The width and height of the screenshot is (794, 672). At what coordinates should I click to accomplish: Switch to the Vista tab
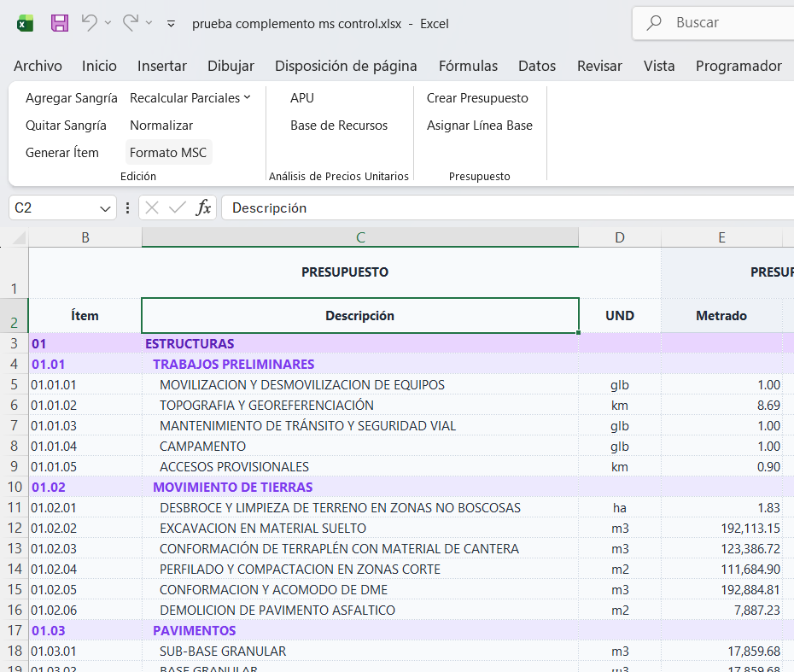(659, 66)
